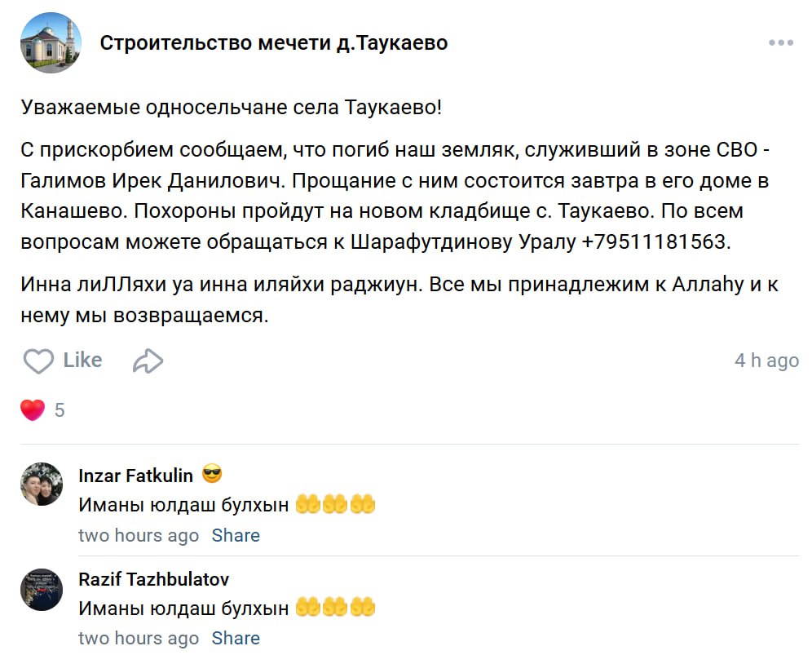
Task: Click timestamp on Inzar Fatkulin's comment
Action: 139,536
